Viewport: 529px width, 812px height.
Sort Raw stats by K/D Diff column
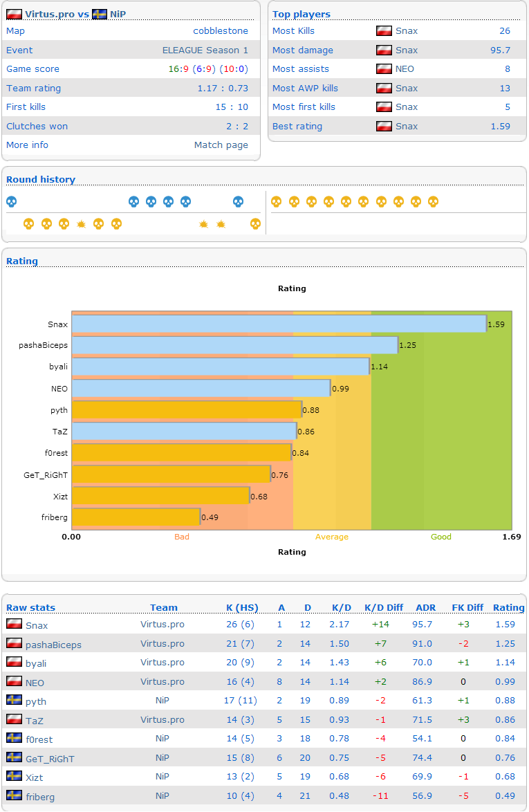(384, 607)
